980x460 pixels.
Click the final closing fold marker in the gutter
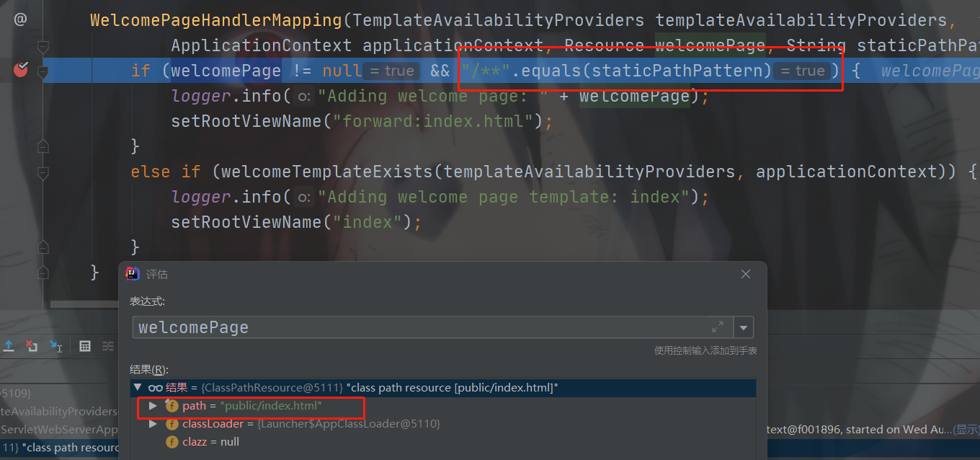(43, 273)
